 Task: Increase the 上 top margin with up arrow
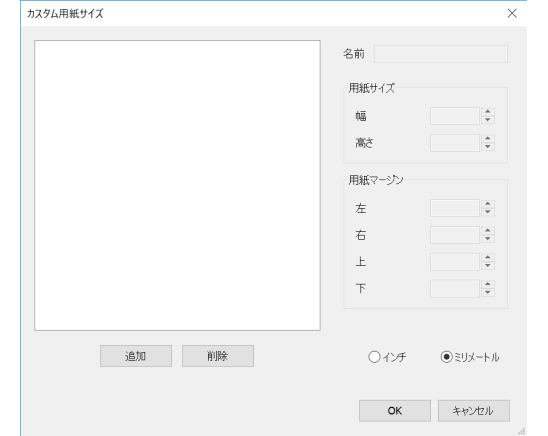click(488, 257)
